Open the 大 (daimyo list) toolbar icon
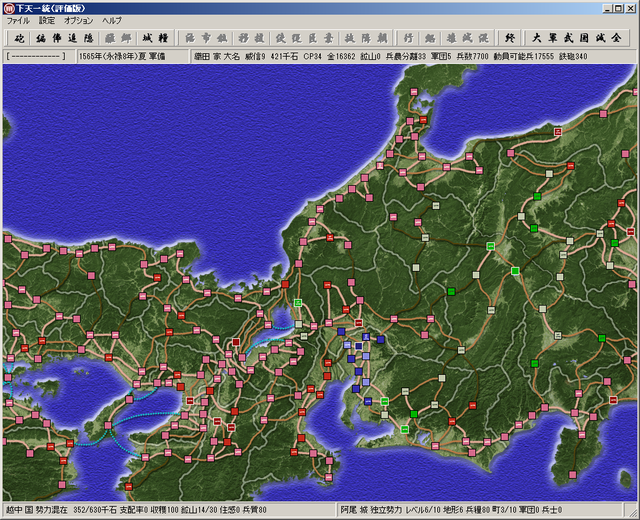This screenshot has height=520, width=640. tap(537, 38)
